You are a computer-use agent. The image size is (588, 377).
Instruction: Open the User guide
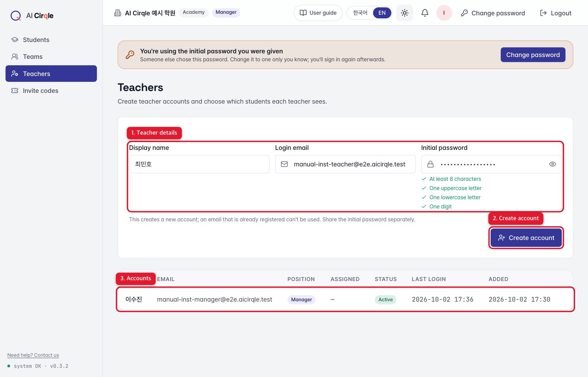[x=318, y=13]
